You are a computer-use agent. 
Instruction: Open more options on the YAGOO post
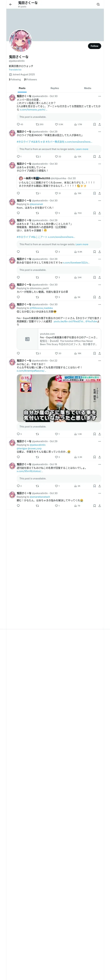pyautogui.click(x=100, y=132)
